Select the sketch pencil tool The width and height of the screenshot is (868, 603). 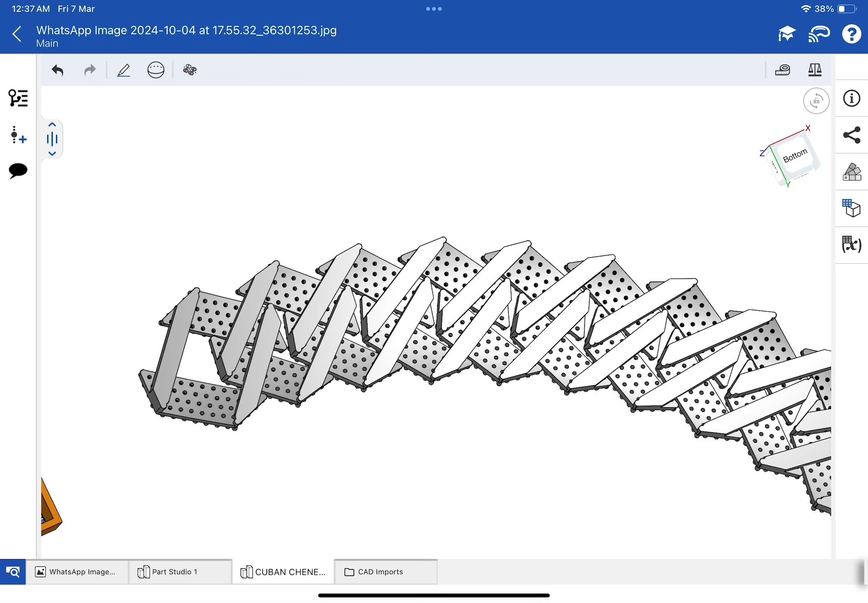(x=123, y=70)
